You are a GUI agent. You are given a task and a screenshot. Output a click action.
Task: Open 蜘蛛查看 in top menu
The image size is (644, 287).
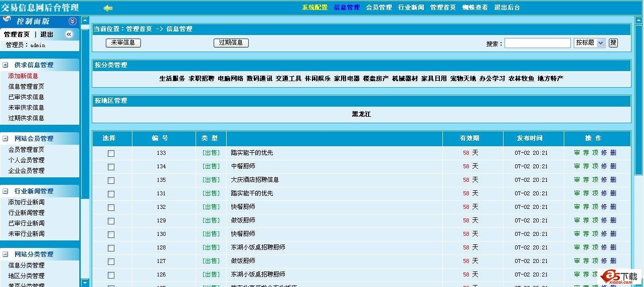pos(475,8)
